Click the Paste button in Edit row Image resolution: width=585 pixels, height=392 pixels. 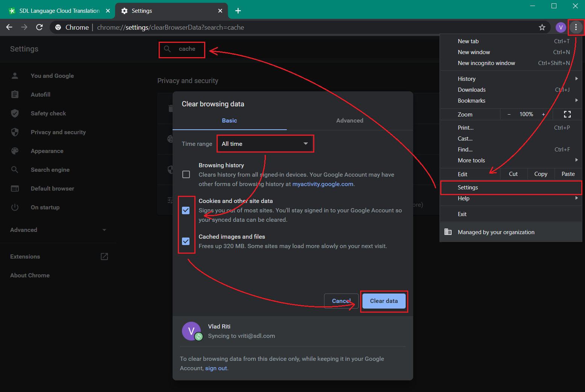[568, 174]
